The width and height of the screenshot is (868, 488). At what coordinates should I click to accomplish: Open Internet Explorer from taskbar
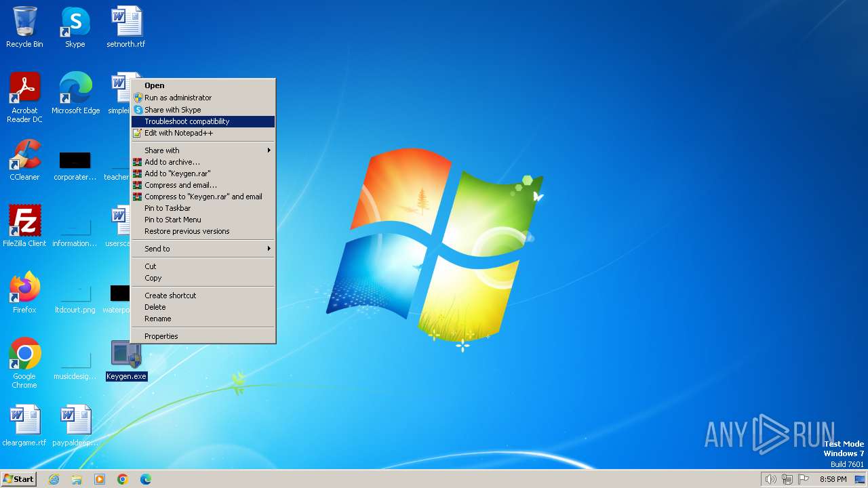pos(54,479)
